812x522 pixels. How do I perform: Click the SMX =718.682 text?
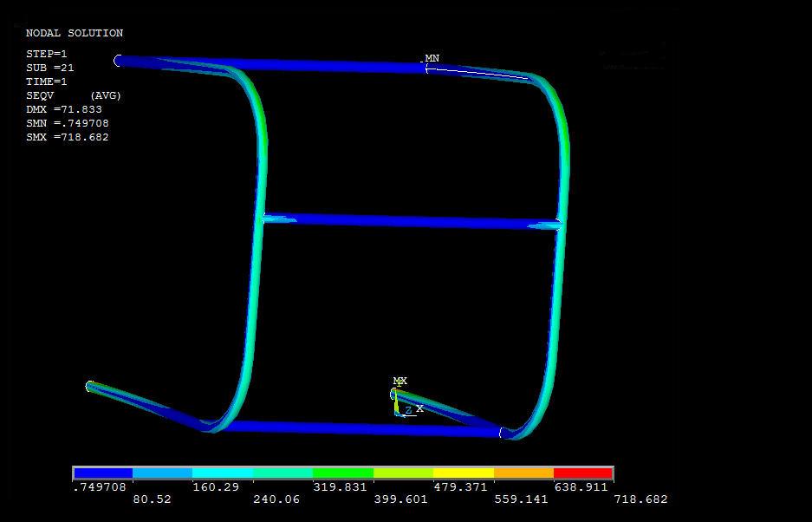pyautogui.click(x=68, y=137)
